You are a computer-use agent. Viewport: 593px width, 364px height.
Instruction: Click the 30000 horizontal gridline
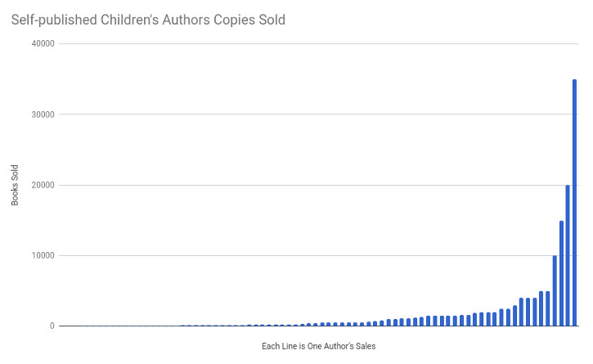(x=319, y=115)
